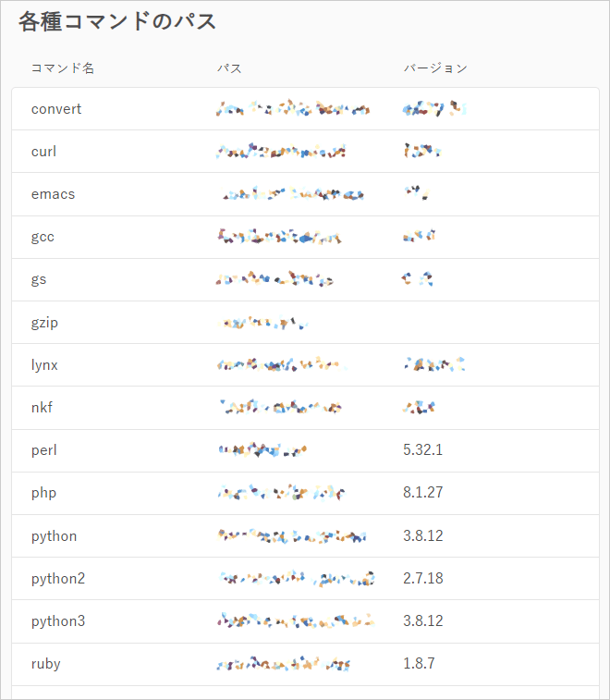
Task: Select the nkf row label
Action: pos(42,407)
